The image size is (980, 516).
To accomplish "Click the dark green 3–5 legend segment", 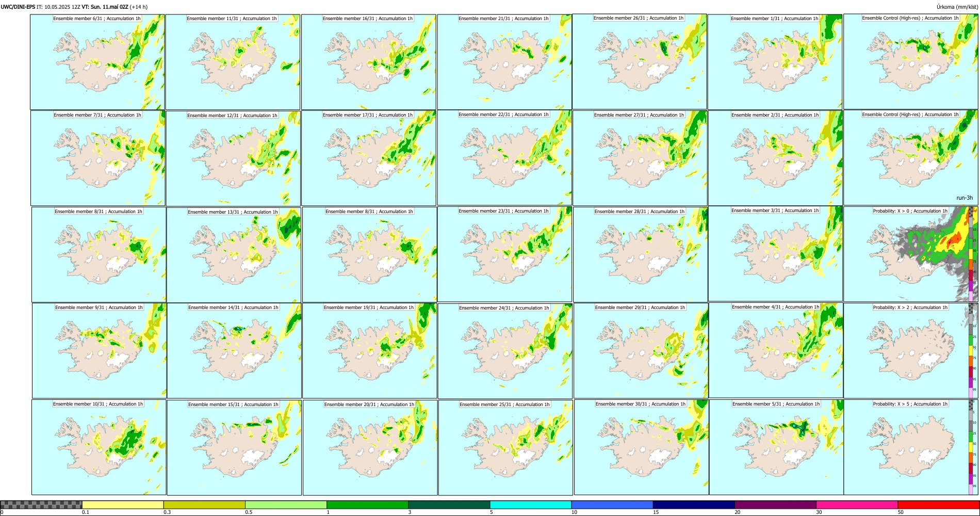I will (449, 505).
